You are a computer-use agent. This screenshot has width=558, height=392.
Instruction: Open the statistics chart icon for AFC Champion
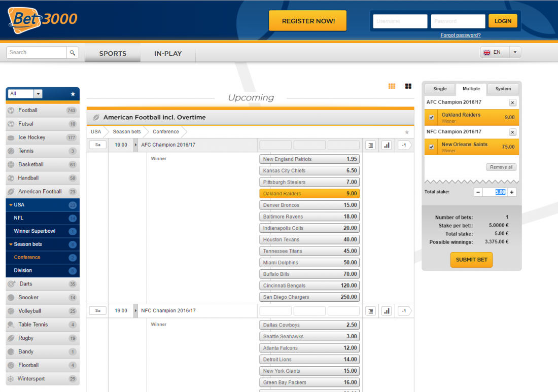pyautogui.click(x=387, y=145)
